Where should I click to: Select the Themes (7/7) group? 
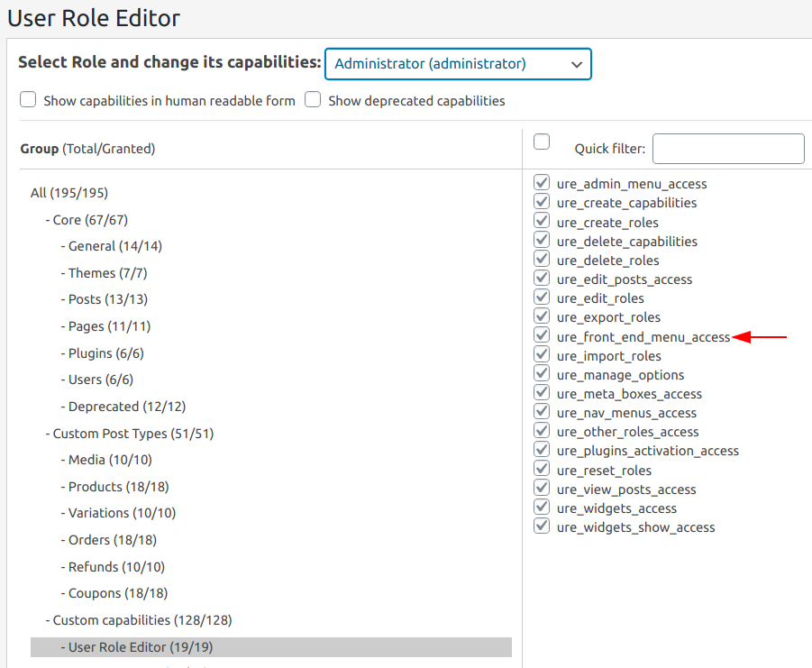[x=104, y=273]
